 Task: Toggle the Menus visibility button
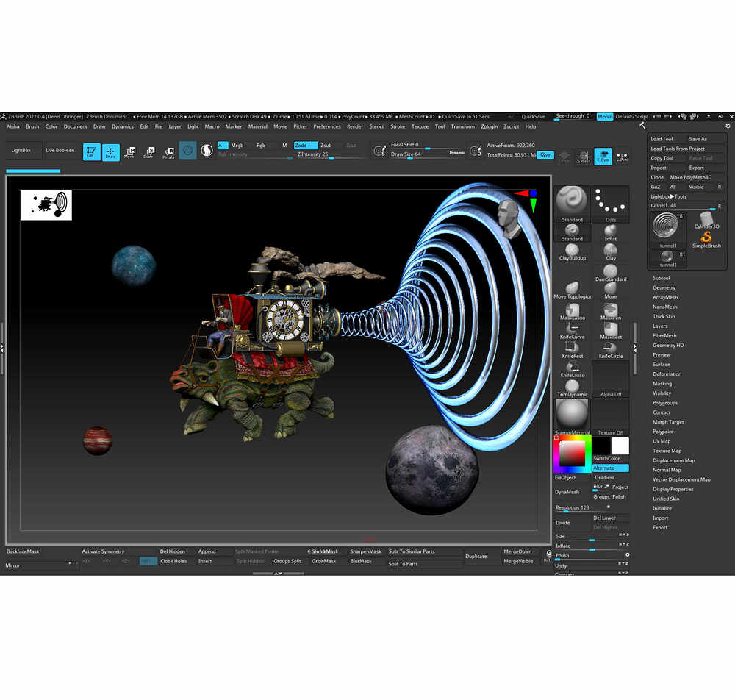click(x=605, y=116)
